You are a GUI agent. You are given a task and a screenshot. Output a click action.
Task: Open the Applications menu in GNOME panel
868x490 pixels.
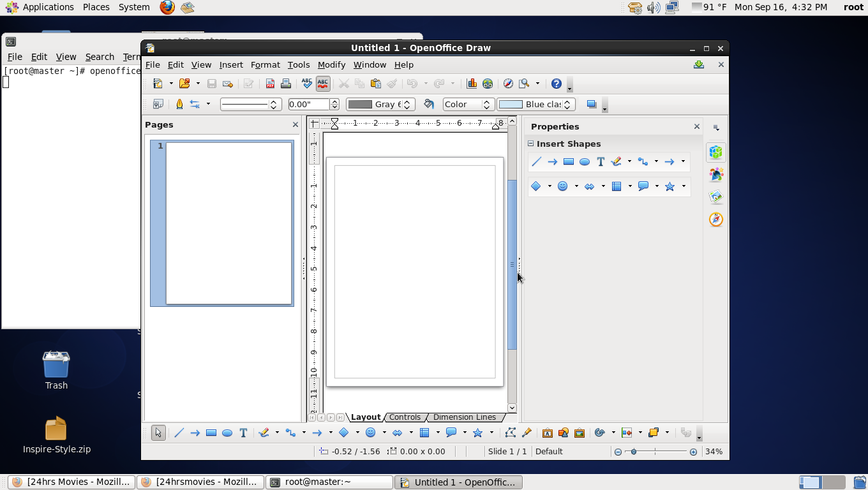pyautogui.click(x=40, y=7)
